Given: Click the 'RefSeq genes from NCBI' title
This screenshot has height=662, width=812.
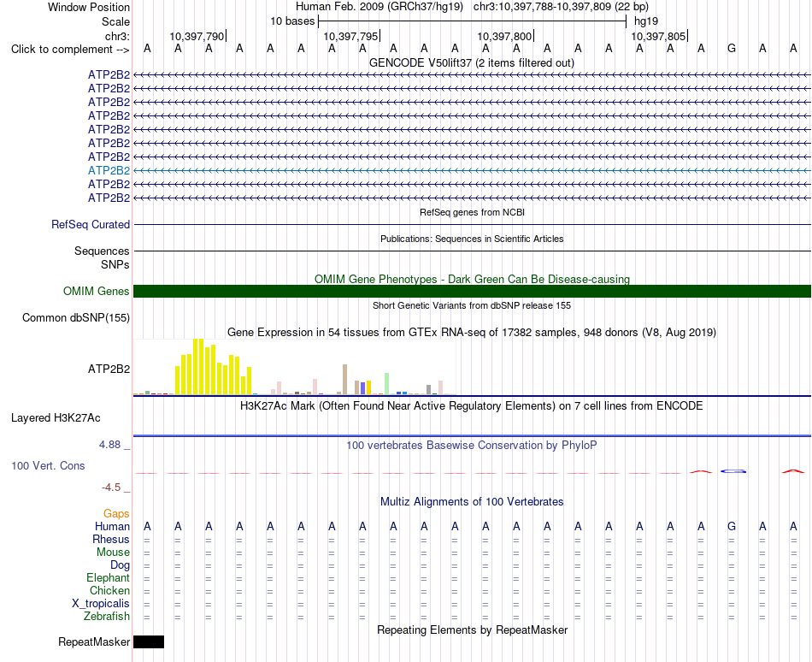Looking at the screenshot, I should pyautogui.click(x=472, y=212).
